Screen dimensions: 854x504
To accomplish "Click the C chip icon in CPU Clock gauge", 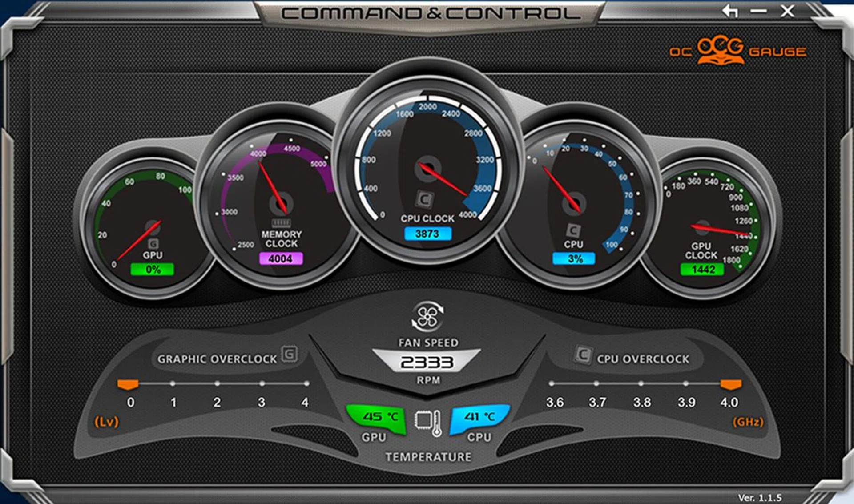I will click(x=425, y=199).
